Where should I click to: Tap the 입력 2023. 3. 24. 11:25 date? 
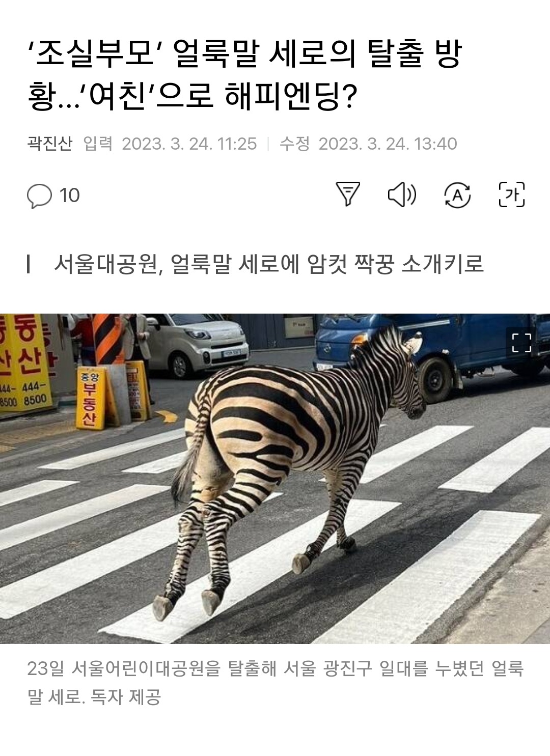point(170,144)
